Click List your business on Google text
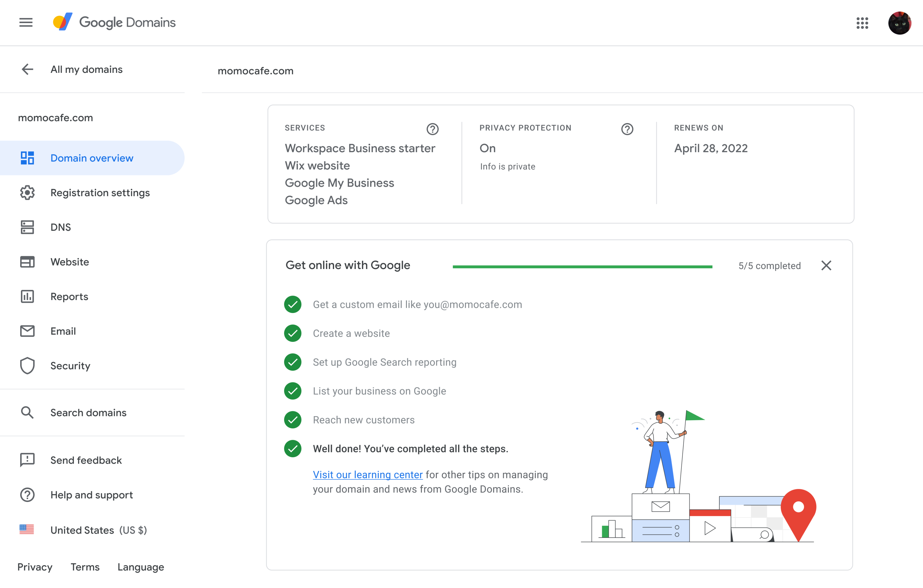The image size is (923, 588). [379, 391]
